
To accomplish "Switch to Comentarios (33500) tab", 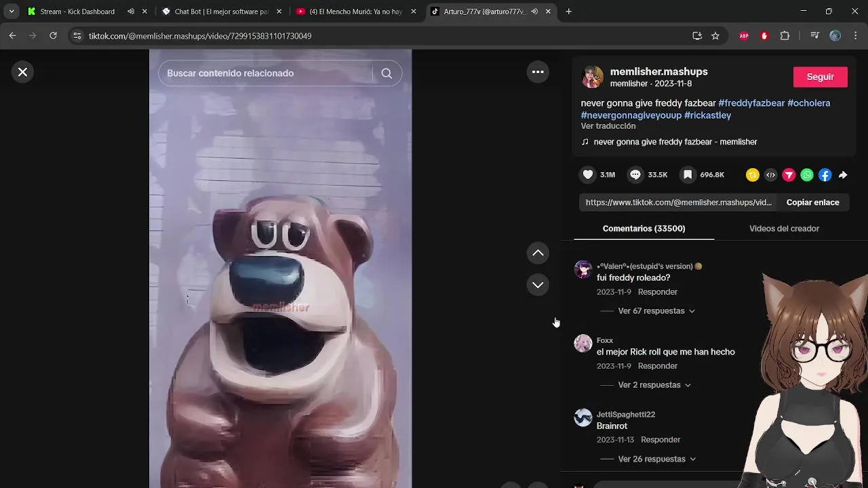I will [x=644, y=228].
